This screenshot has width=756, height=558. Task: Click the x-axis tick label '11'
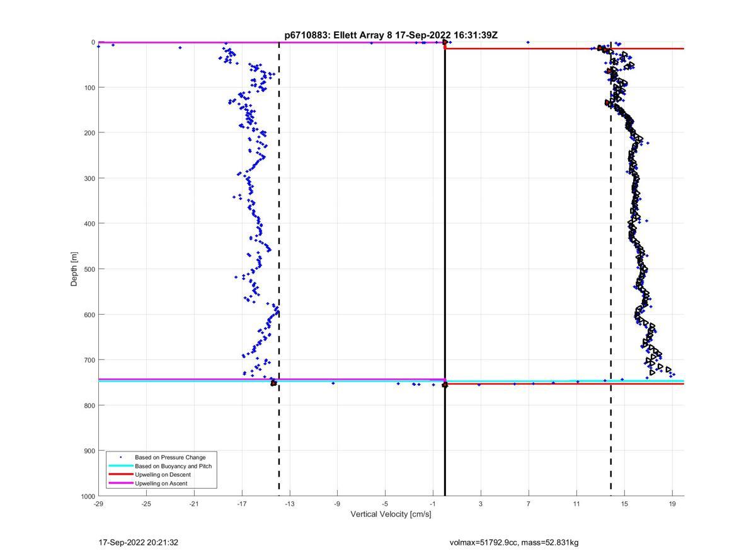pos(576,504)
